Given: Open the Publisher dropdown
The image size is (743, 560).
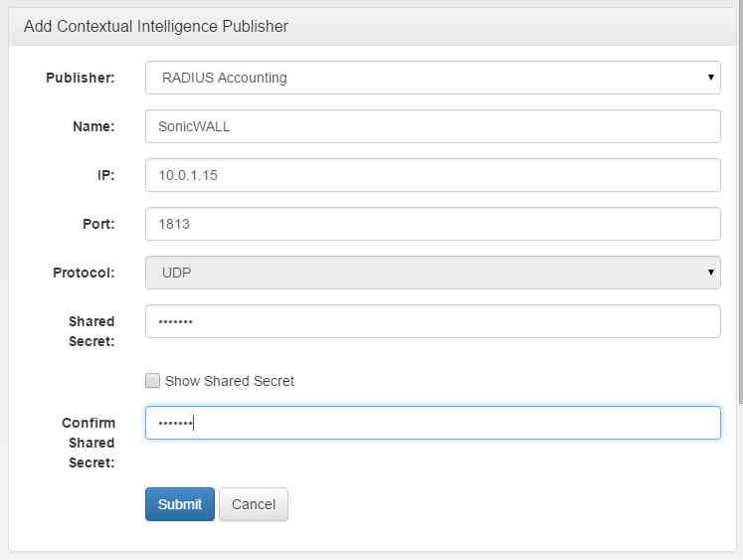Looking at the screenshot, I should pyautogui.click(x=433, y=78).
